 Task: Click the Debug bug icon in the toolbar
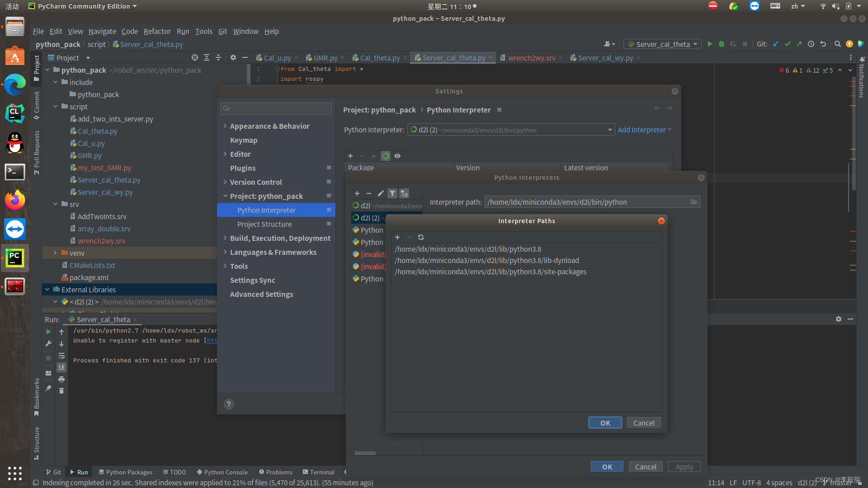[x=722, y=44]
